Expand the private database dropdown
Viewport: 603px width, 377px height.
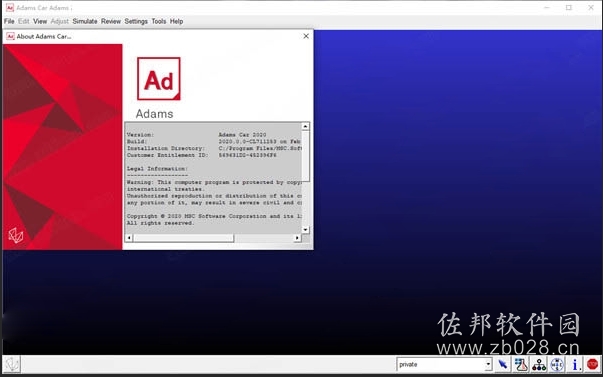coord(488,364)
